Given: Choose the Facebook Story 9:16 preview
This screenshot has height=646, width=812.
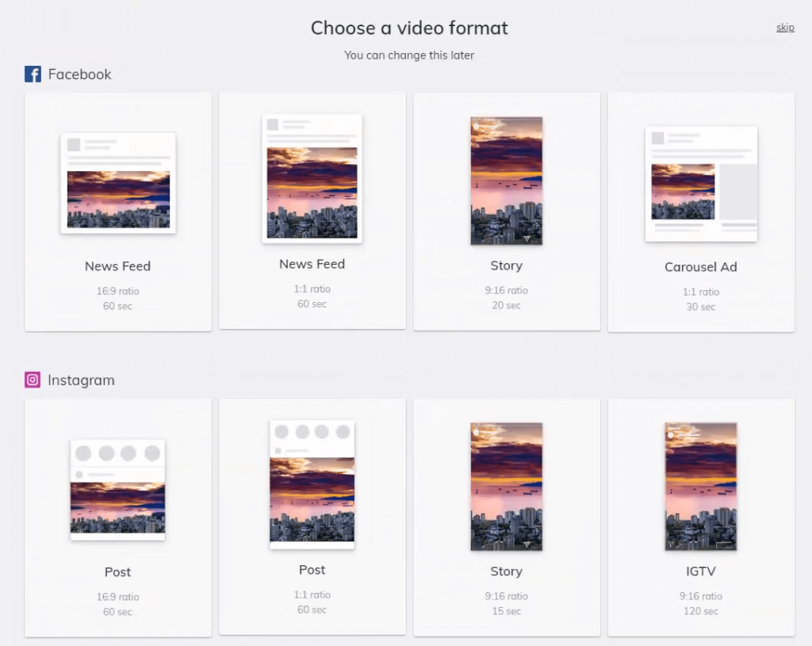Looking at the screenshot, I should tap(507, 181).
